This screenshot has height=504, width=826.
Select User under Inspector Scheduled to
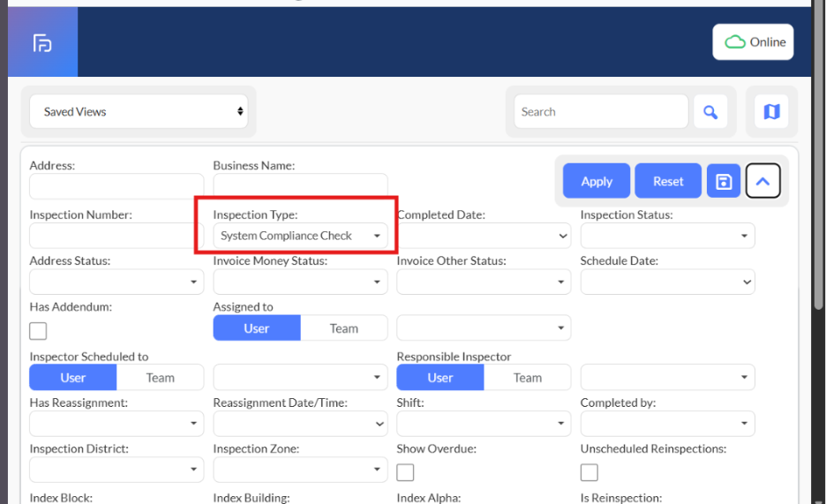click(x=73, y=378)
